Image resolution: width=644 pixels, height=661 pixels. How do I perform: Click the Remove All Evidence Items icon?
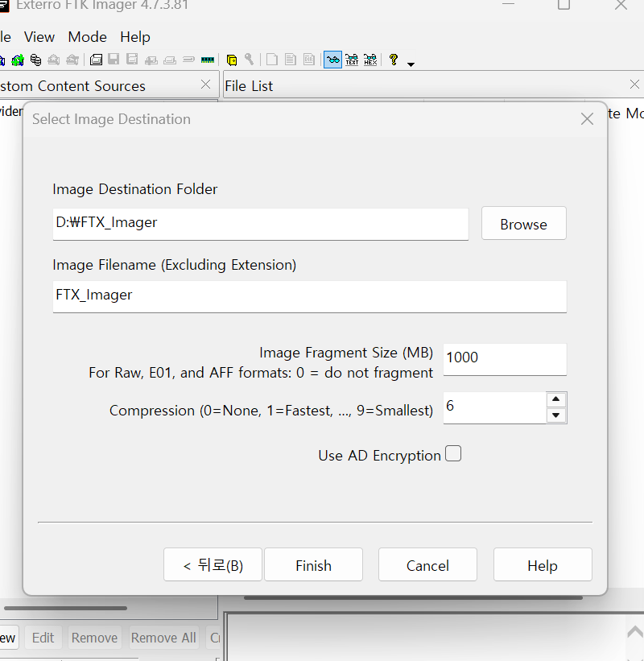tap(72, 60)
